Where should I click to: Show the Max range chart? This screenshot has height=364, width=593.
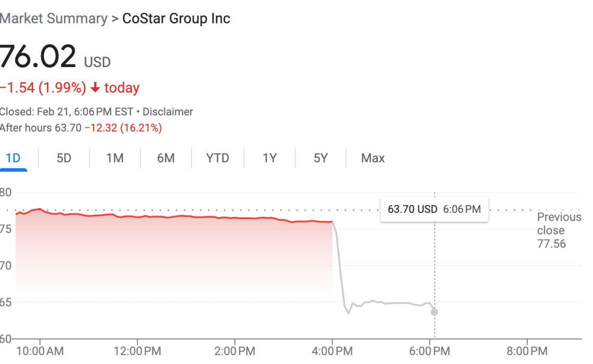tap(372, 158)
